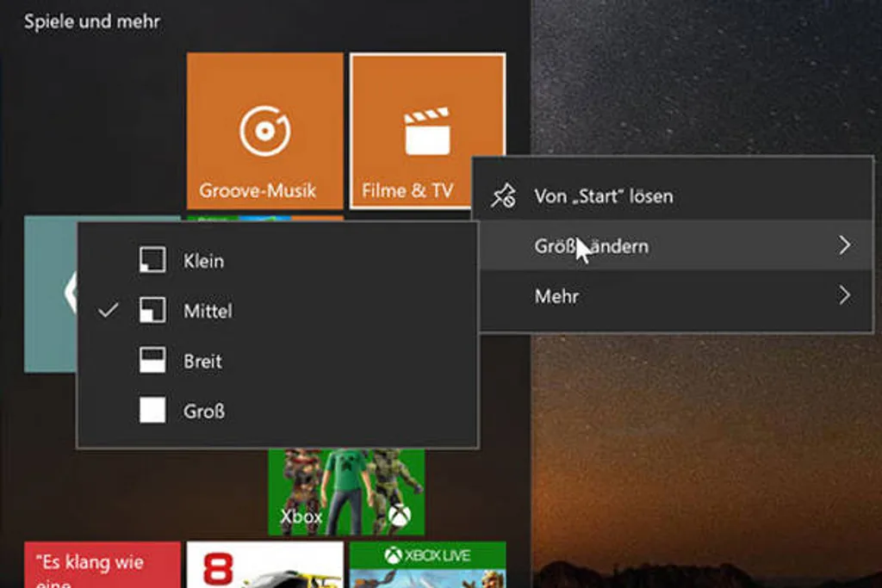Viewport: 882px width, 588px height.
Task: Open the Filme & TV tile
Action: (x=427, y=130)
